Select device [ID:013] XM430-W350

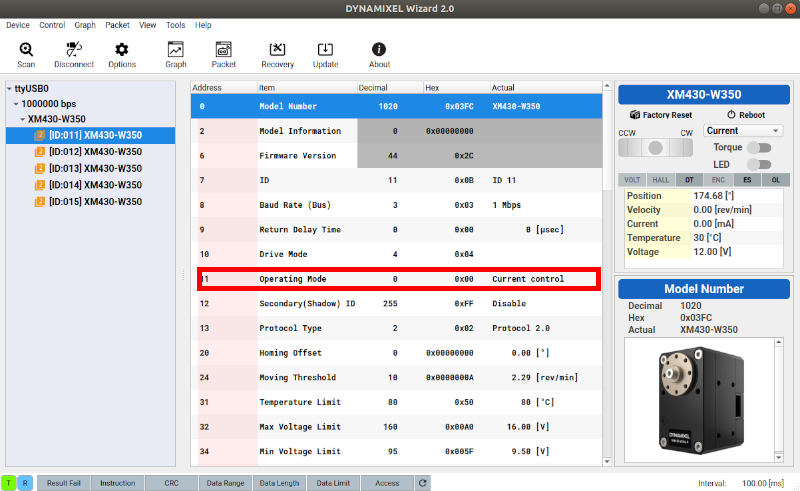(x=90, y=168)
